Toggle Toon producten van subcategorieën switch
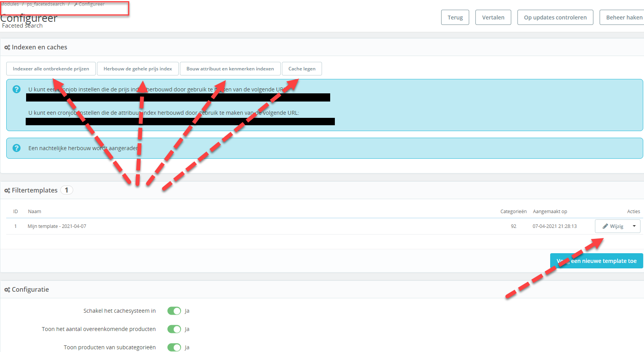This screenshot has width=644, height=352. (x=174, y=347)
